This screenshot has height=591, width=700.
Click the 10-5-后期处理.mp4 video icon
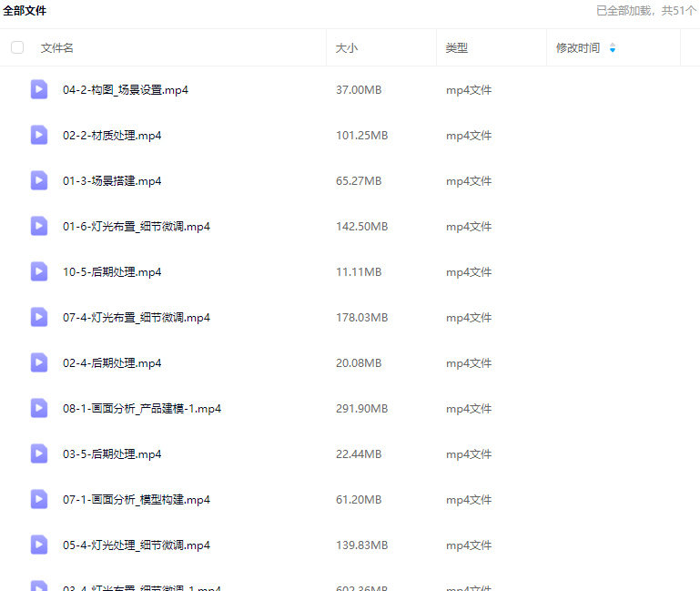pyautogui.click(x=39, y=271)
